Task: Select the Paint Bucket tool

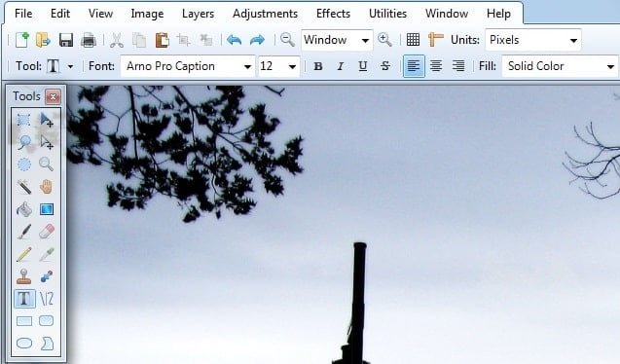Action: 24,209
